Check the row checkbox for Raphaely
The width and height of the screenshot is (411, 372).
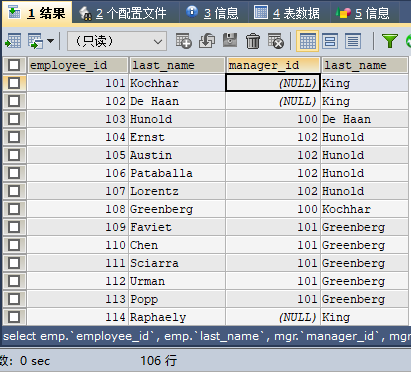pyautogui.click(x=14, y=317)
